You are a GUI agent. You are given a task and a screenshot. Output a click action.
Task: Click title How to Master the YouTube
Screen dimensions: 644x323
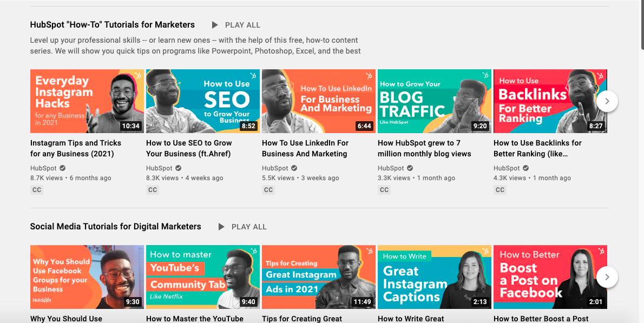(x=195, y=319)
